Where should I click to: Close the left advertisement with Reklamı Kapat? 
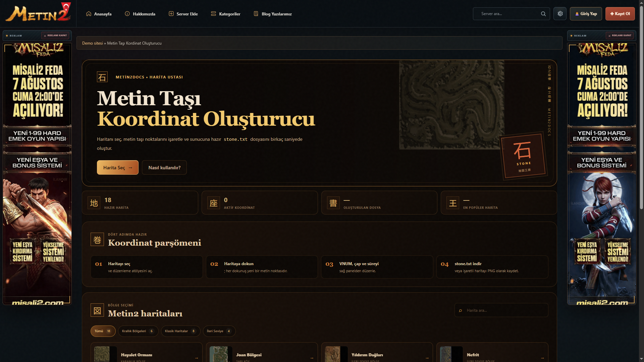55,36
